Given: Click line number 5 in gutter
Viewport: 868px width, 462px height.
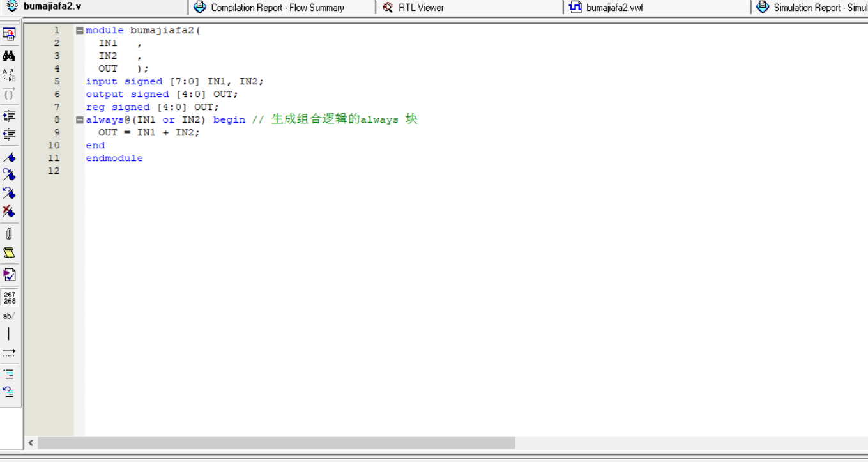Looking at the screenshot, I should click(57, 81).
